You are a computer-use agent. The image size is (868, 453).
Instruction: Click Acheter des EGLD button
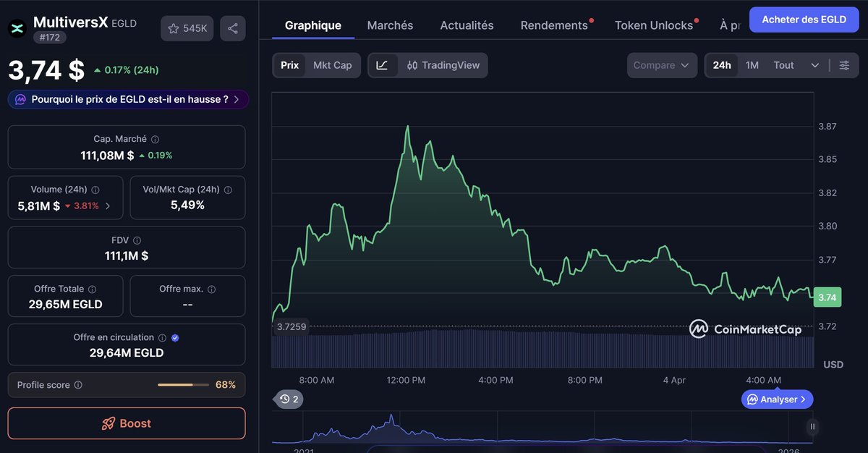[804, 20]
